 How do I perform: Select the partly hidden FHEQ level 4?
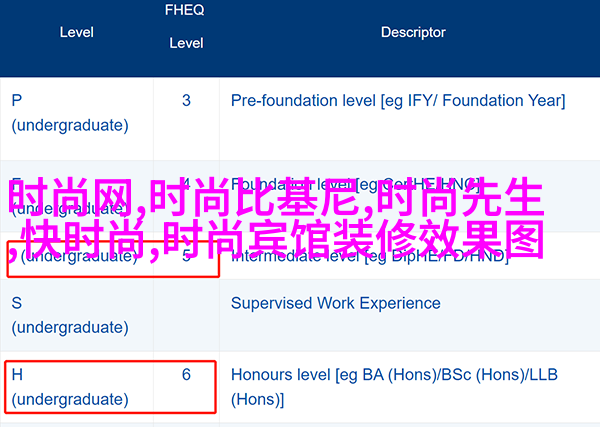pos(186,184)
